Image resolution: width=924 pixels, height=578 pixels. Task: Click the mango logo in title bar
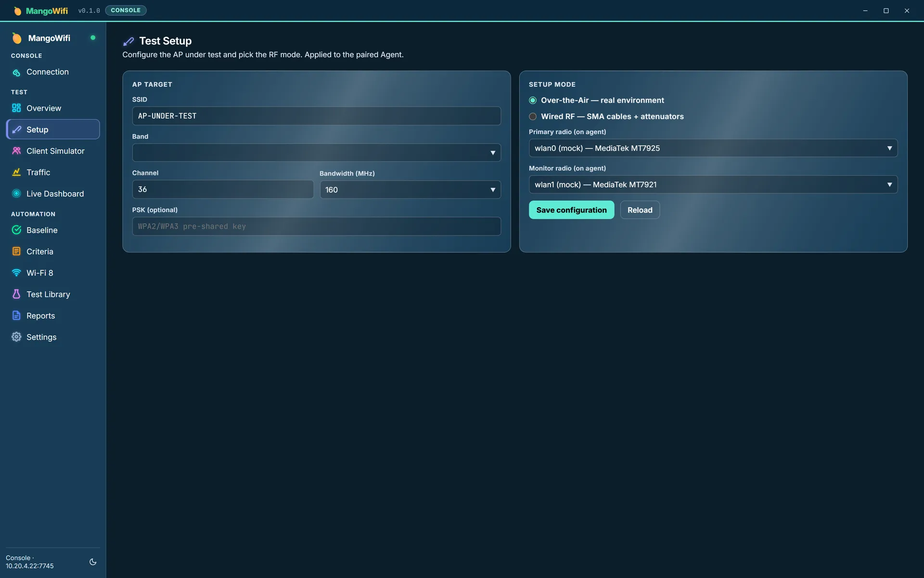point(17,11)
